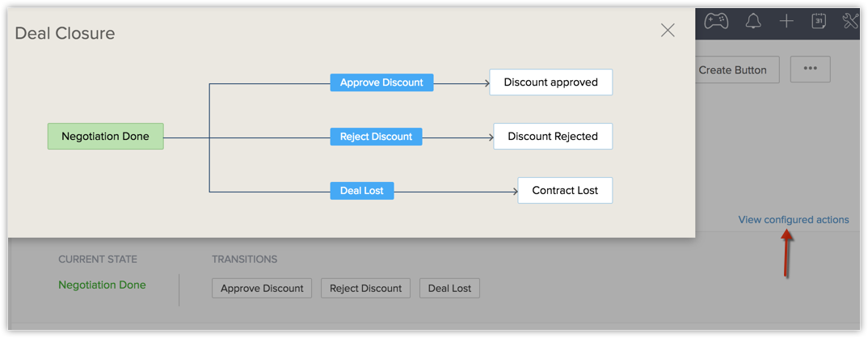Viewport: 868px width, 338px height.
Task: Open the calendar icon
Action: point(818,22)
